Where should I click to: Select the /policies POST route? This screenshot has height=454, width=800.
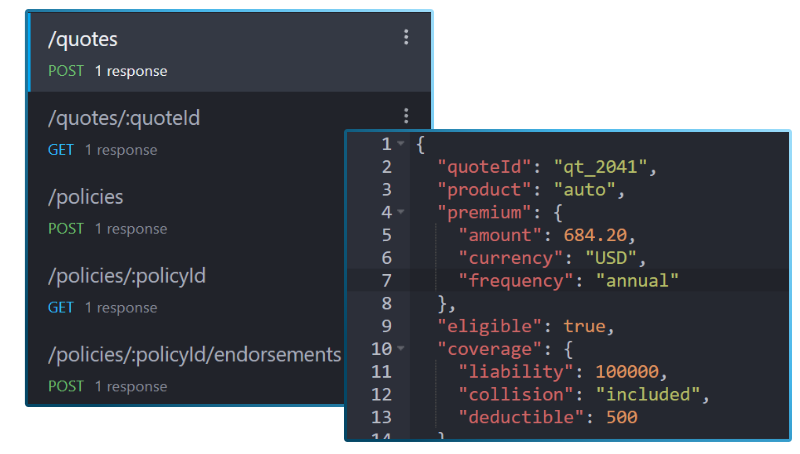pos(187,211)
